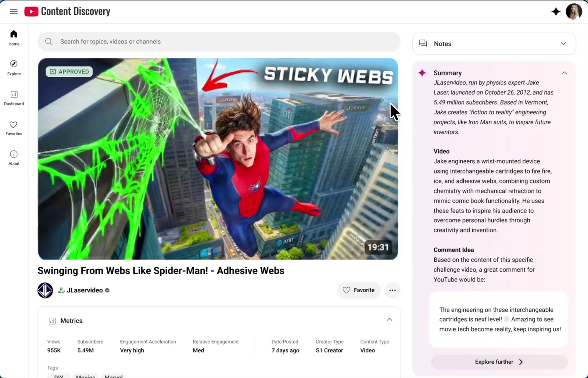588x378 pixels.
Task: Click the Date Posted value 7 days ago
Action: pyautogui.click(x=286, y=350)
